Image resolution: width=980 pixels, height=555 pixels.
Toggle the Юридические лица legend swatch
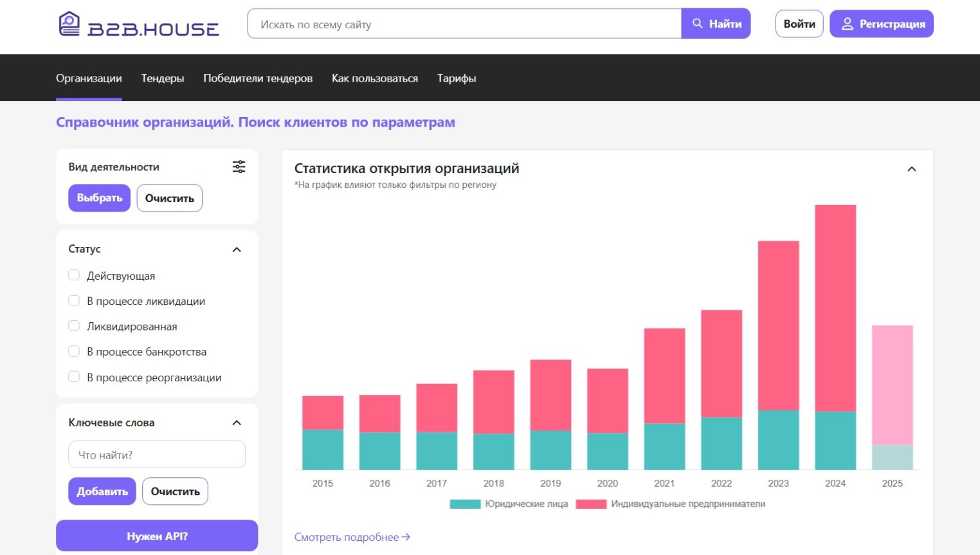465,504
